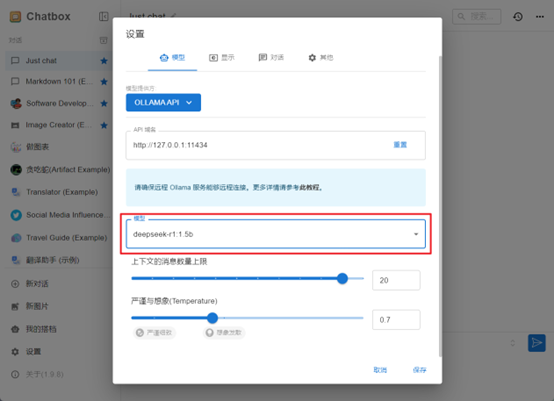The height and width of the screenshot is (401, 554).
Task: Click the settings dialog scrollbar
Action: (440, 206)
